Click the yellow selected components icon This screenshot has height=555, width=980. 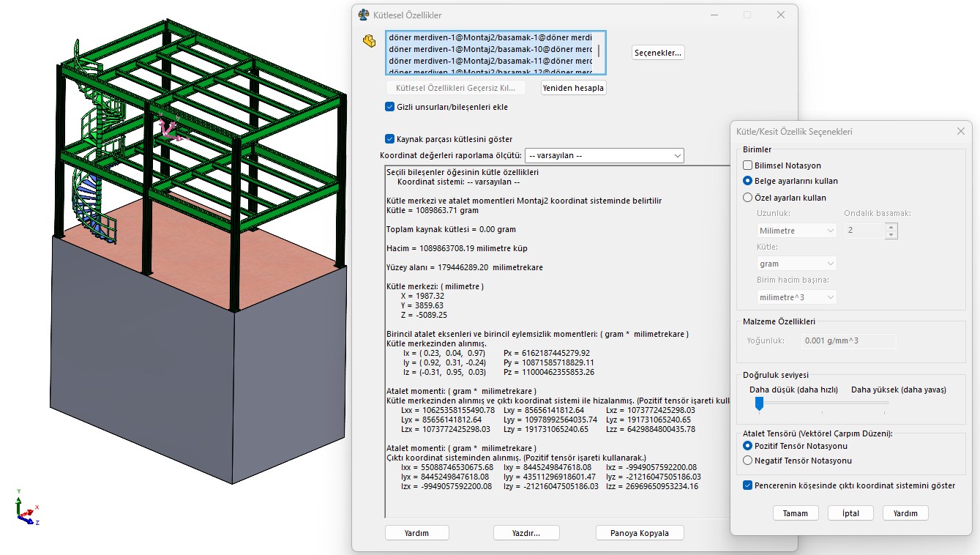(x=370, y=41)
